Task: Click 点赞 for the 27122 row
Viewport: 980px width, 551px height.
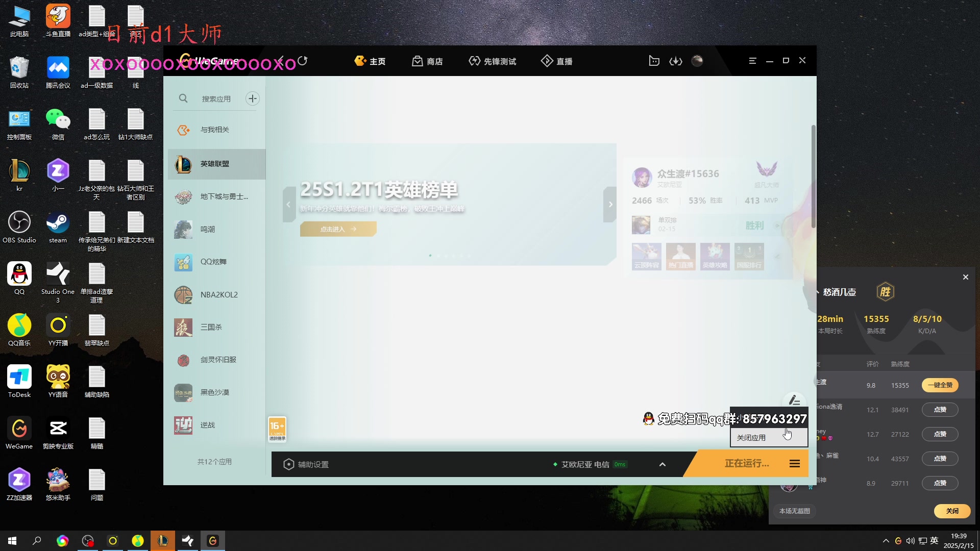Action: [940, 434]
